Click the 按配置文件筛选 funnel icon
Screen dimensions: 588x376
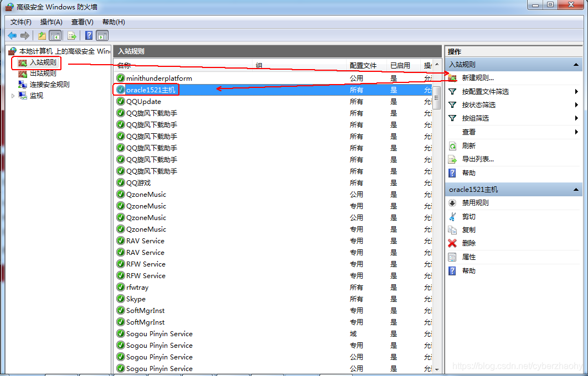(x=452, y=92)
